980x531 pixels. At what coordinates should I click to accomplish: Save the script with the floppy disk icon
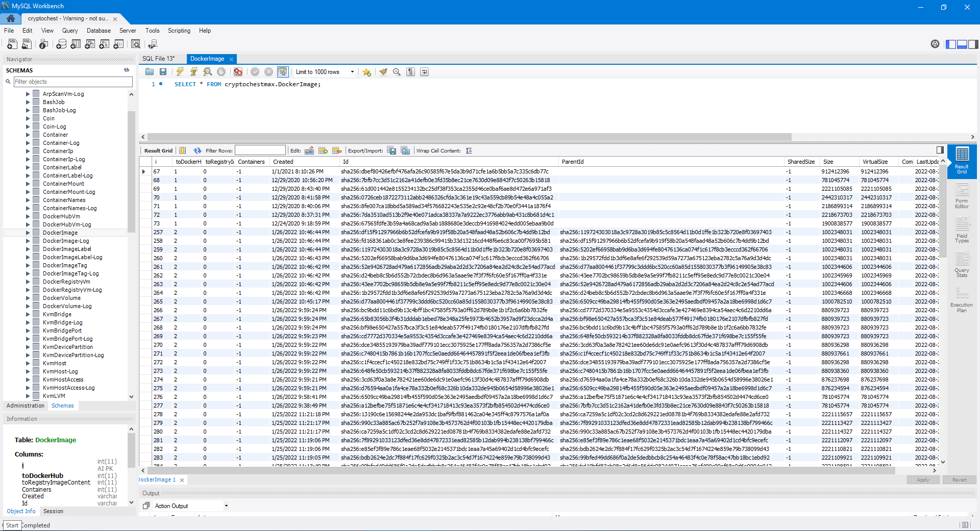pyautogui.click(x=163, y=72)
